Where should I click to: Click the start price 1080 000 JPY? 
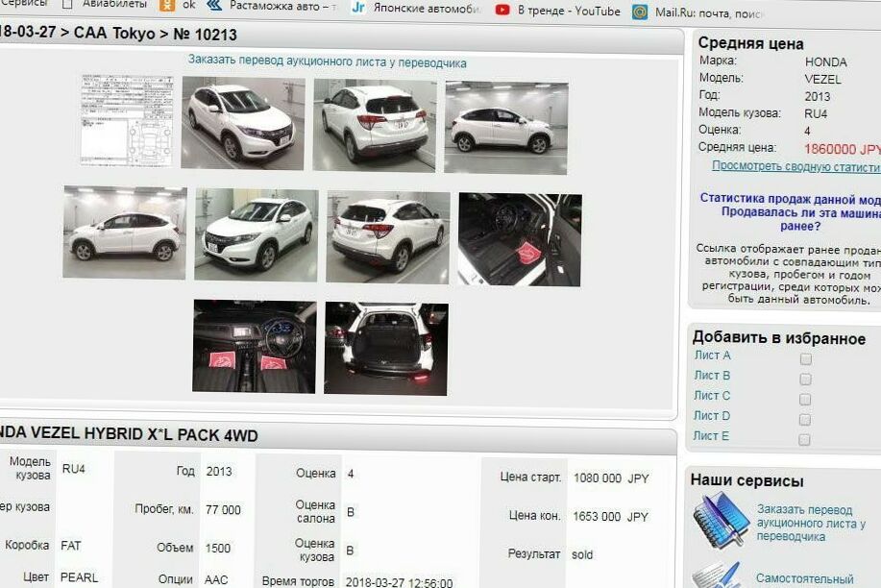pyautogui.click(x=611, y=478)
